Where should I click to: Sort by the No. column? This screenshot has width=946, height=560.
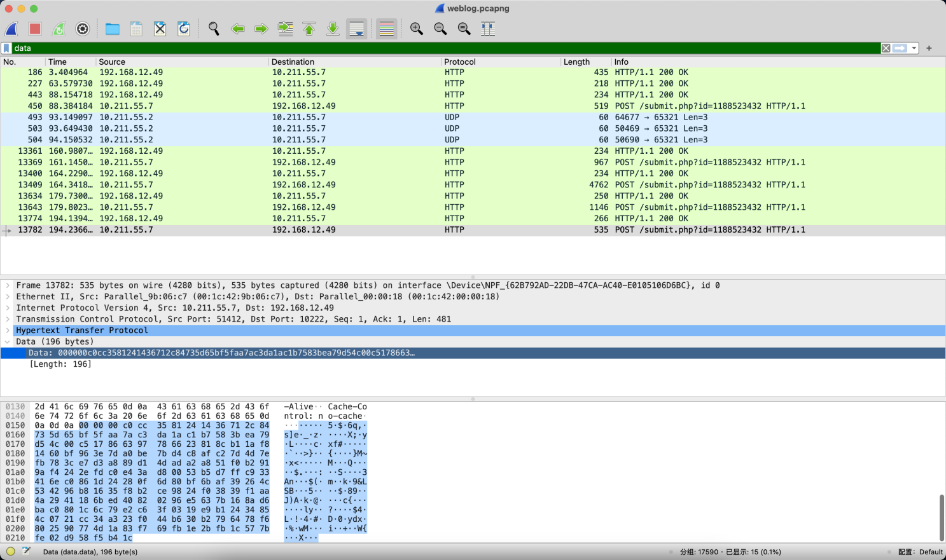click(23, 62)
